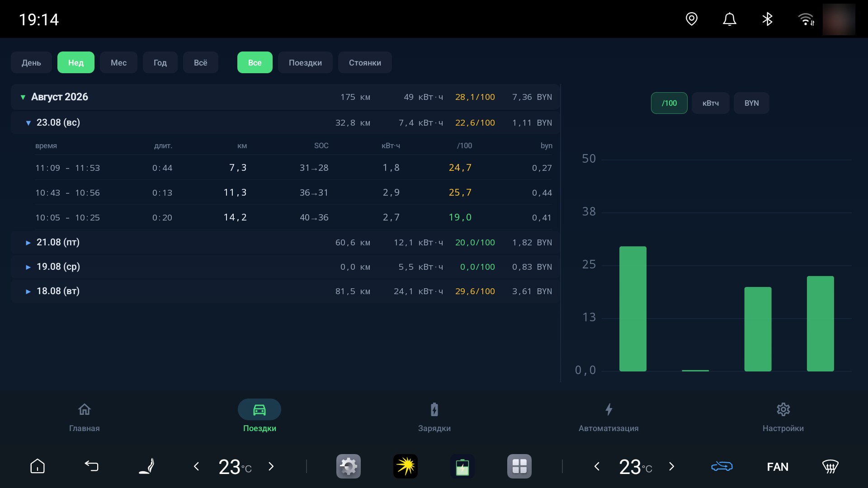The height and width of the screenshot is (488, 868).
Task: Decrease left temperature with left arrow
Action: tap(196, 466)
